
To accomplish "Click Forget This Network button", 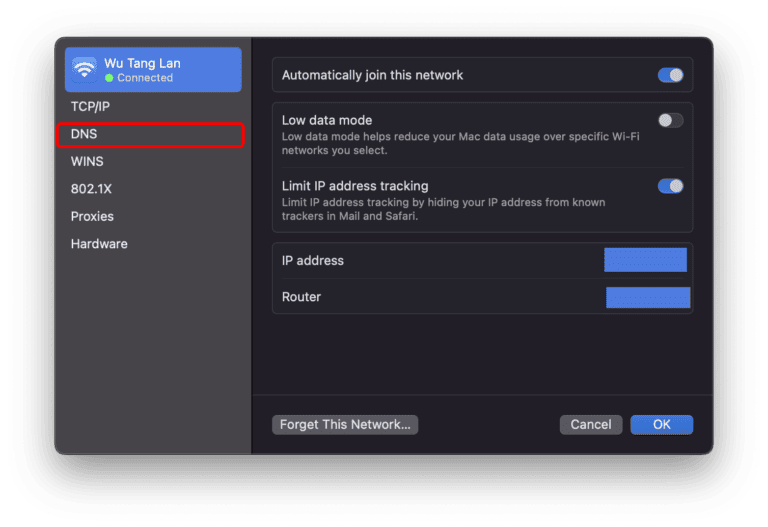I will 345,425.
